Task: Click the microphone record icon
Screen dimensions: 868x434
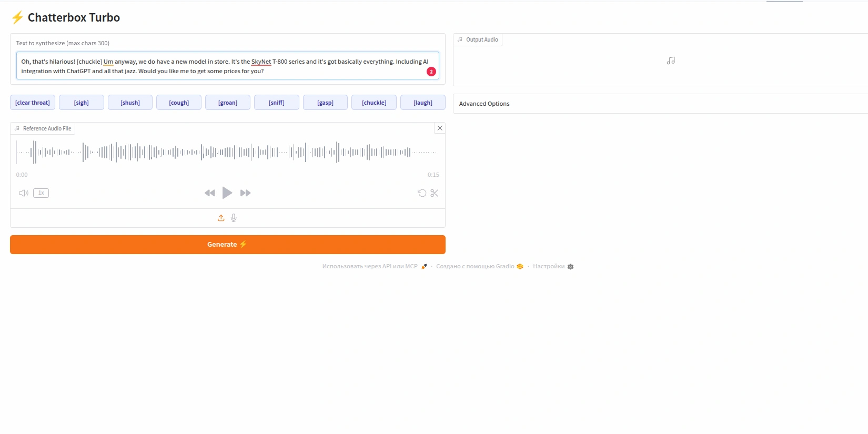Action: (x=234, y=218)
